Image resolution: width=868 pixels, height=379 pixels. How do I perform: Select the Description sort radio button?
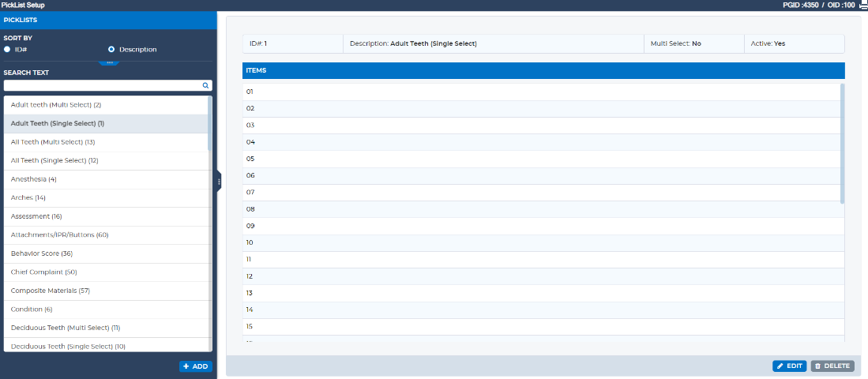(111, 49)
